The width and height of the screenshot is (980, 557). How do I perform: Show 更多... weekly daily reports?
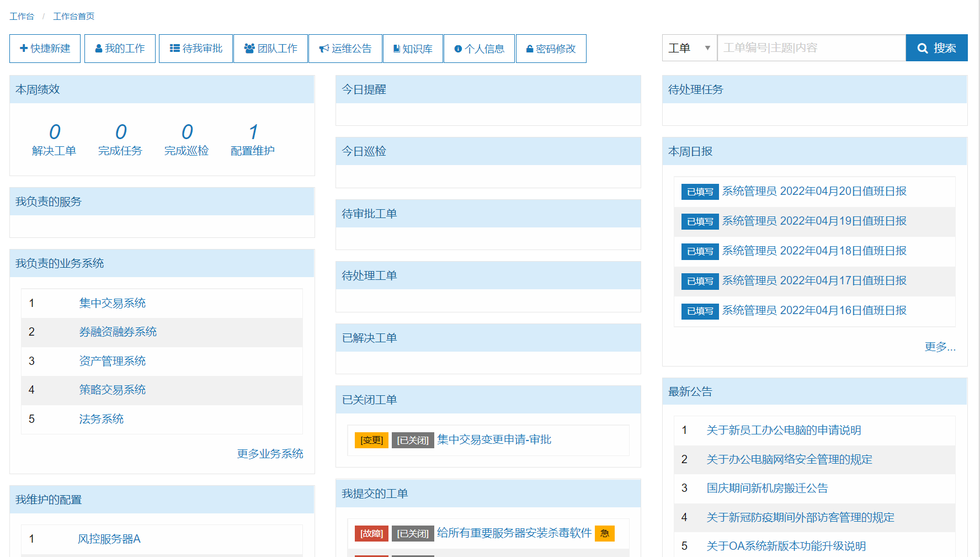[940, 347]
